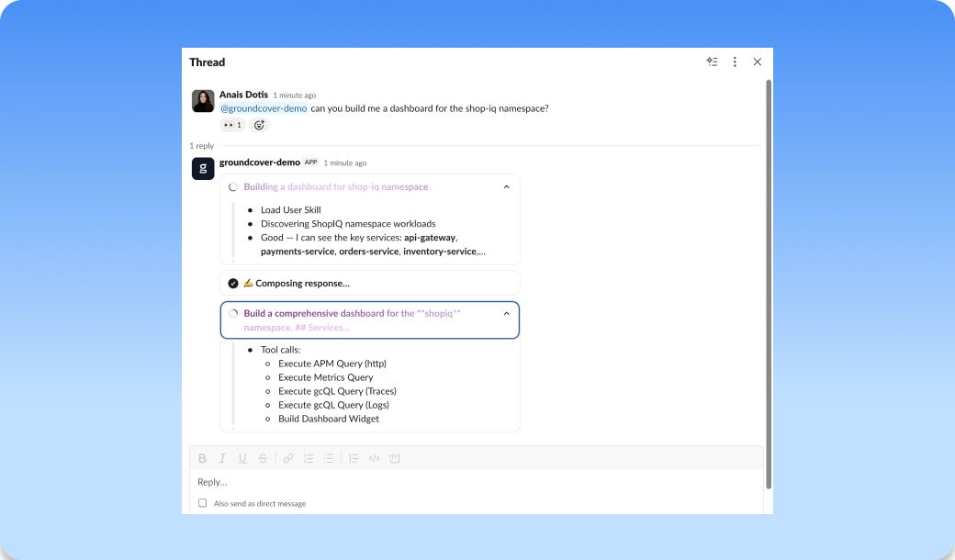The width and height of the screenshot is (955, 560).
Task: Click into the Reply message field
Action: coord(477,481)
